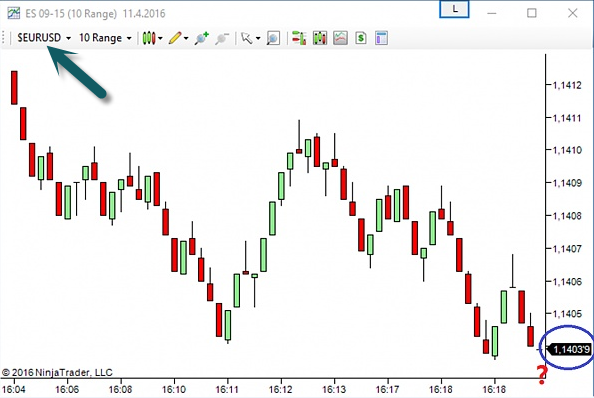Open the cursor type dropdown arrow
594x398 pixels.
[258, 38]
